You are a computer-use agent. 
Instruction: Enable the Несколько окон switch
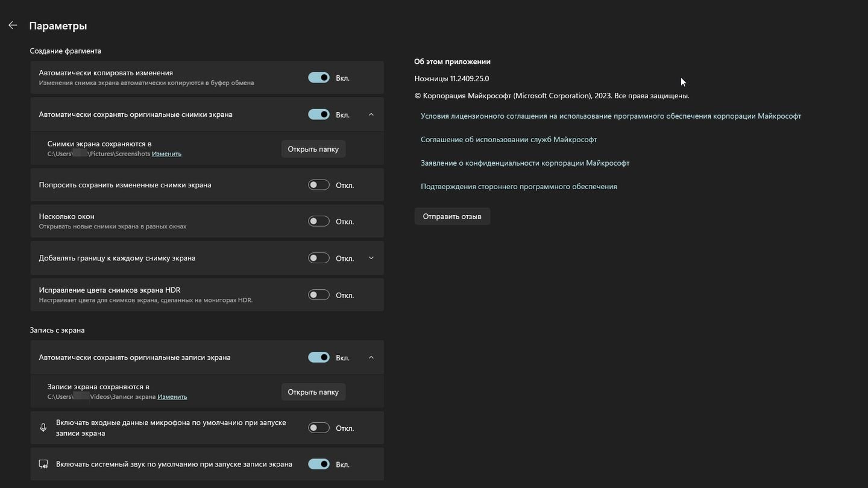coord(319,221)
